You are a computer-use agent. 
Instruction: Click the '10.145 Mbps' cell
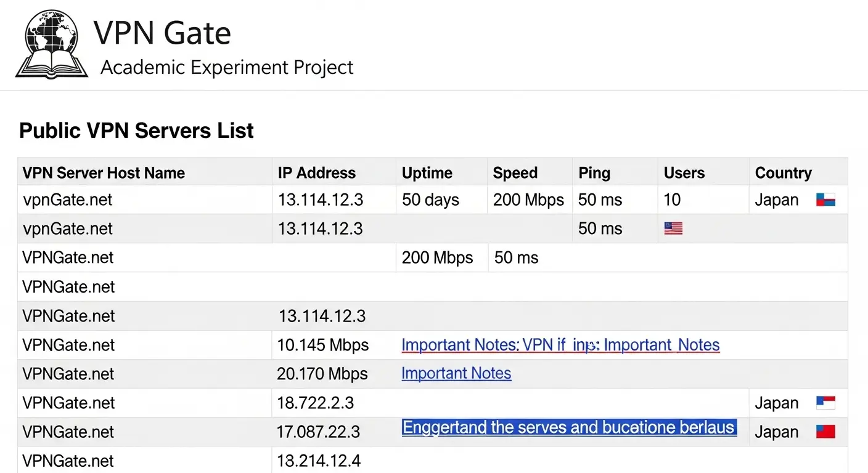[323, 345]
